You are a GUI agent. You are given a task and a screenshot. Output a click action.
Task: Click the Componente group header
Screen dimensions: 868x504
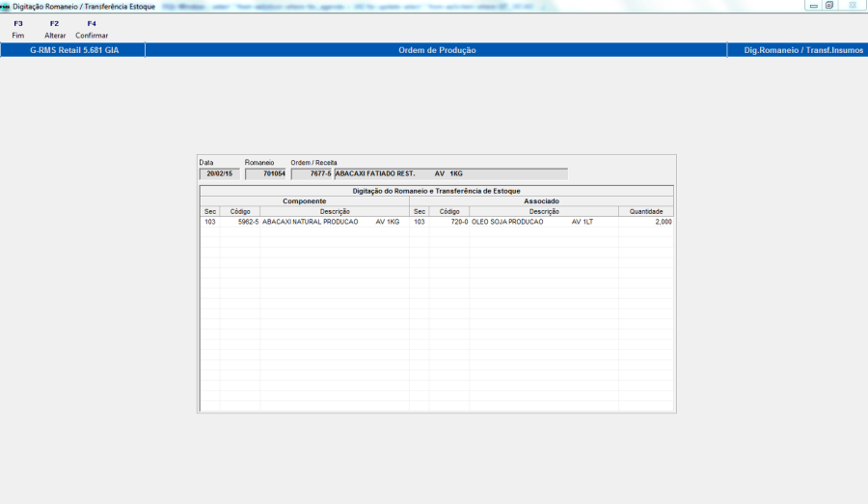[305, 201]
